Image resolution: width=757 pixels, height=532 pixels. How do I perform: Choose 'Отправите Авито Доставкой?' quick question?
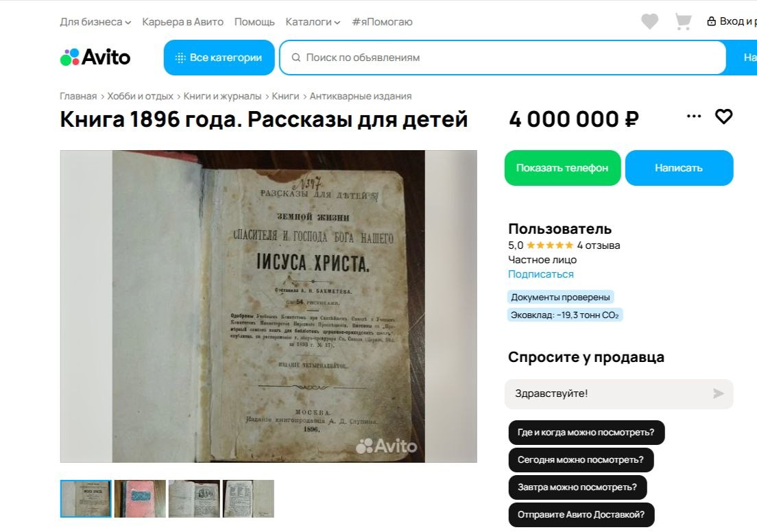(x=581, y=515)
